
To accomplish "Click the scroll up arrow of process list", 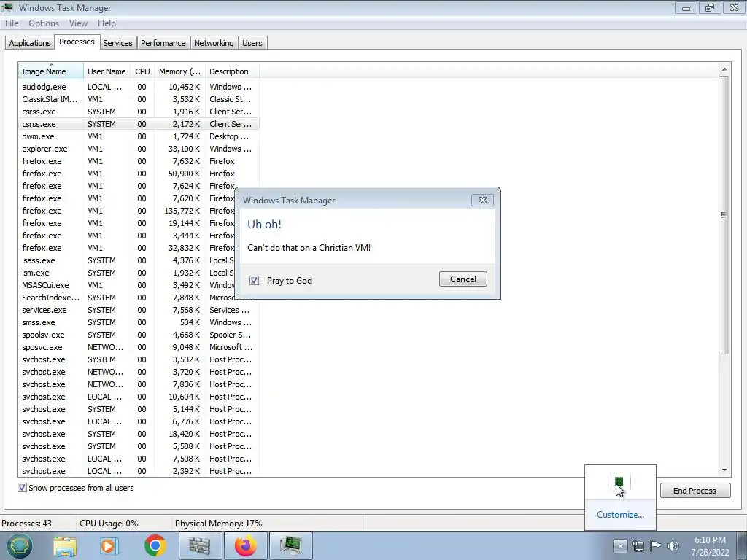I will [724, 69].
